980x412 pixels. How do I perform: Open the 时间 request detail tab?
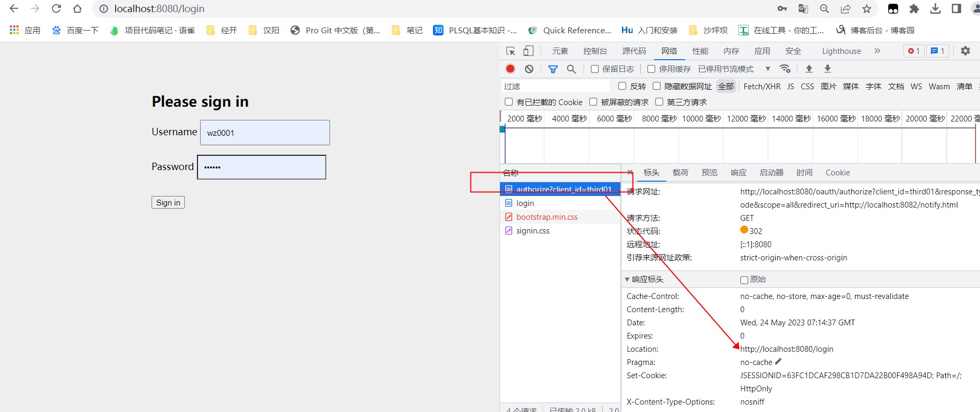[x=804, y=172]
